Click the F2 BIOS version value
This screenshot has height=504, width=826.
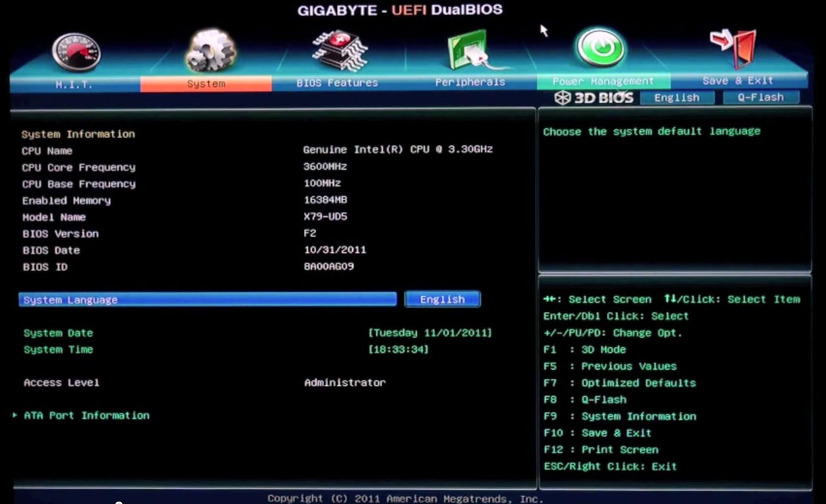310,234
